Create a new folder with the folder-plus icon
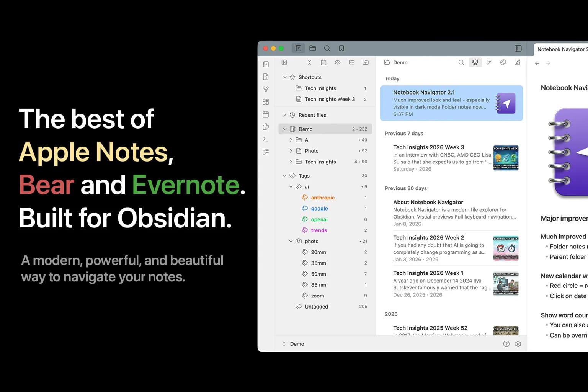Screen dimensions: 588x392 click(x=366, y=62)
